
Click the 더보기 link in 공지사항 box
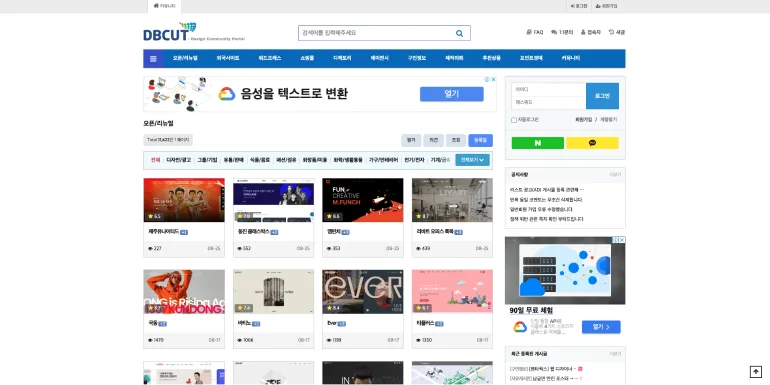[x=615, y=175]
